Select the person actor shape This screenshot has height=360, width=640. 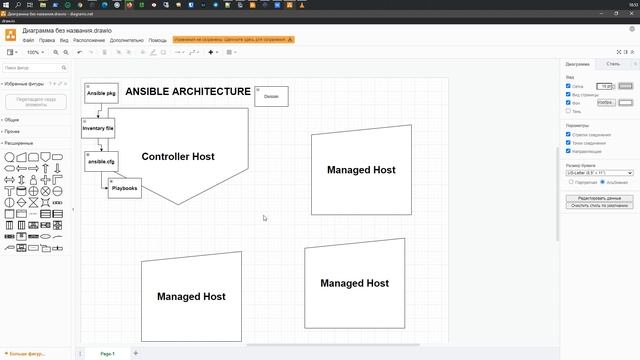pyautogui.click(x=33, y=180)
